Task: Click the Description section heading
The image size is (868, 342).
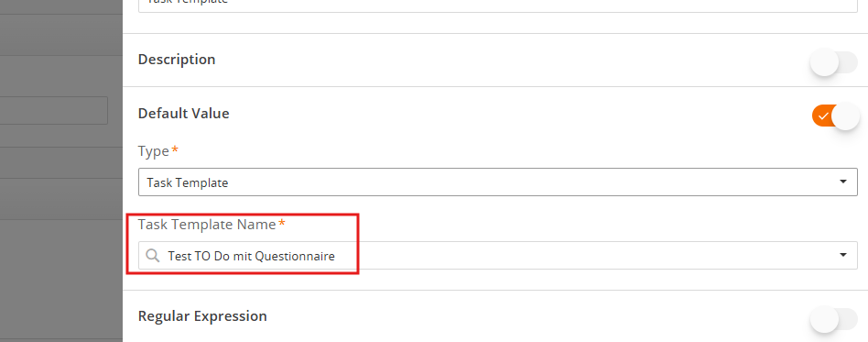Action: pyautogui.click(x=177, y=60)
